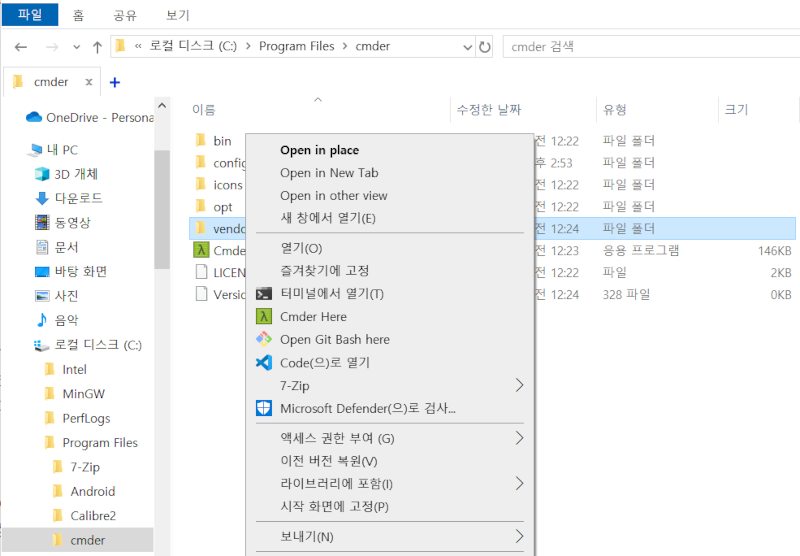This screenshot has height=556, width=800.
Task: Select the 7-Zip folder in tree
Action: [77, 467]
